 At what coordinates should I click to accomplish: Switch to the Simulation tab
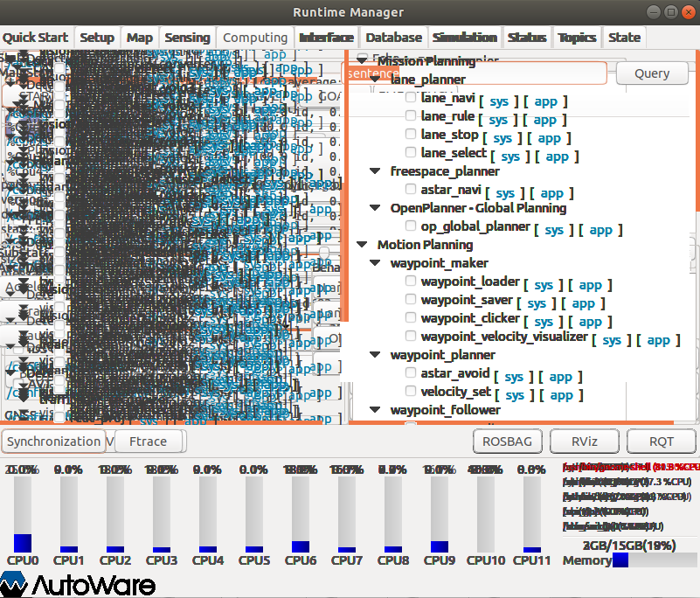[x=464, y=38]
